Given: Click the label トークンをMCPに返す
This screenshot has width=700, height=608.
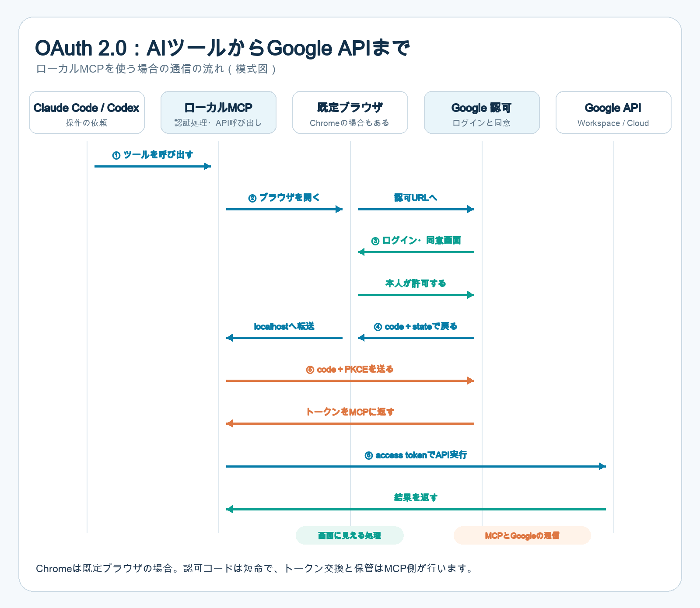Looking at the screenshot, I should tap(350, 412).
